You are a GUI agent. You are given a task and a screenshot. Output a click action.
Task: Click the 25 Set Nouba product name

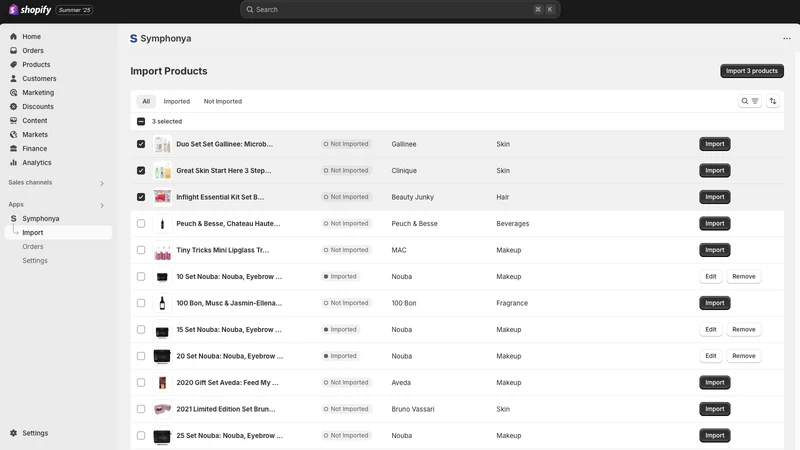pyautogui.click(x=229, y=436)
